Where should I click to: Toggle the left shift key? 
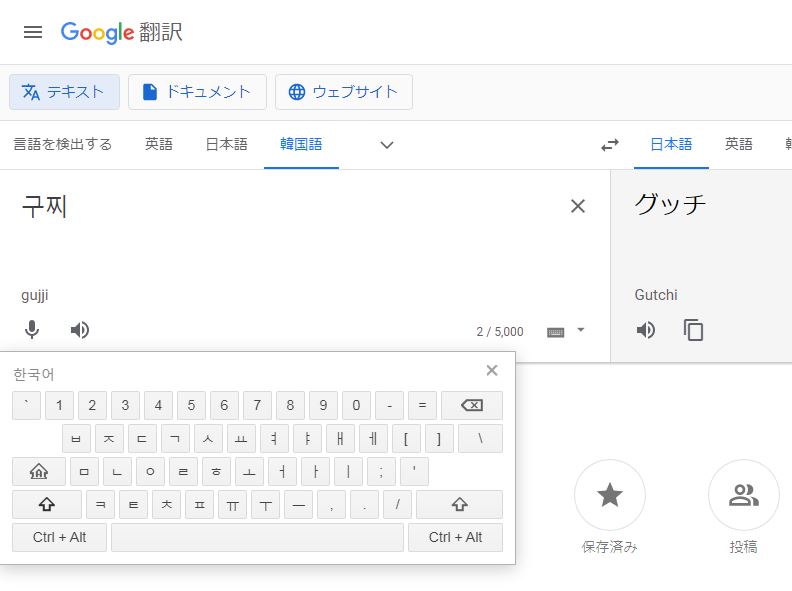coord(46,504)
